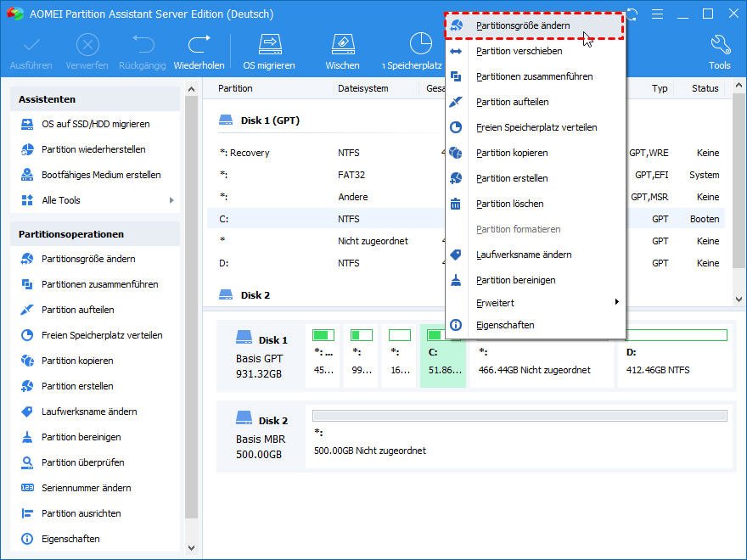
Task: Choose Partition kopieren in context menu
Action: coord(536,153)
